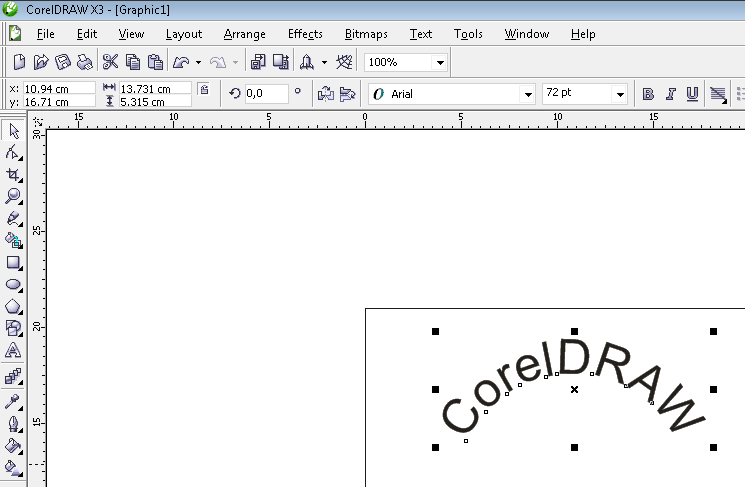Select the Interactive Fill tool
This screenshot has height=487, width=745.
click(x=13, y=468)
